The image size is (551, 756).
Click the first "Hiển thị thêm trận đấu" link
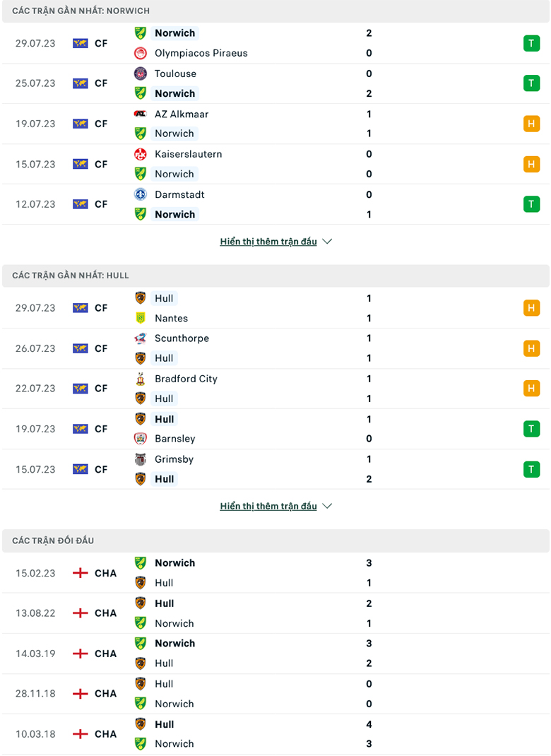(x=268, y=242)
